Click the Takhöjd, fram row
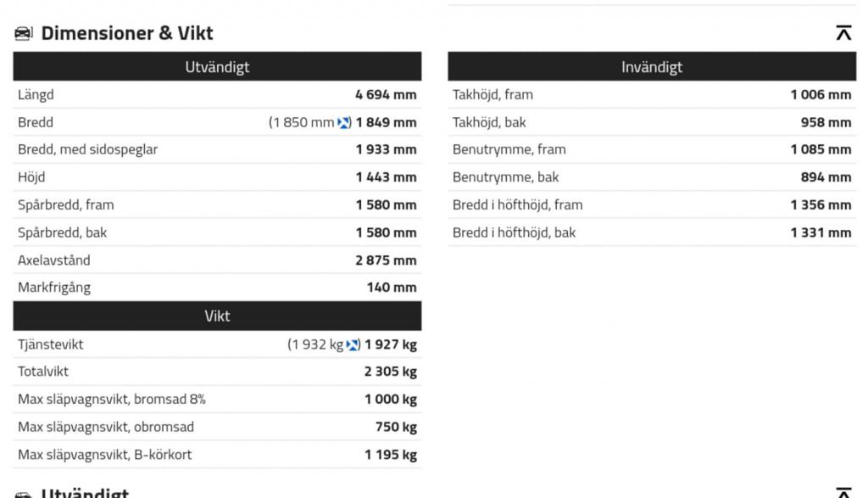The image size is (868, 498). [x=652, y=95]
